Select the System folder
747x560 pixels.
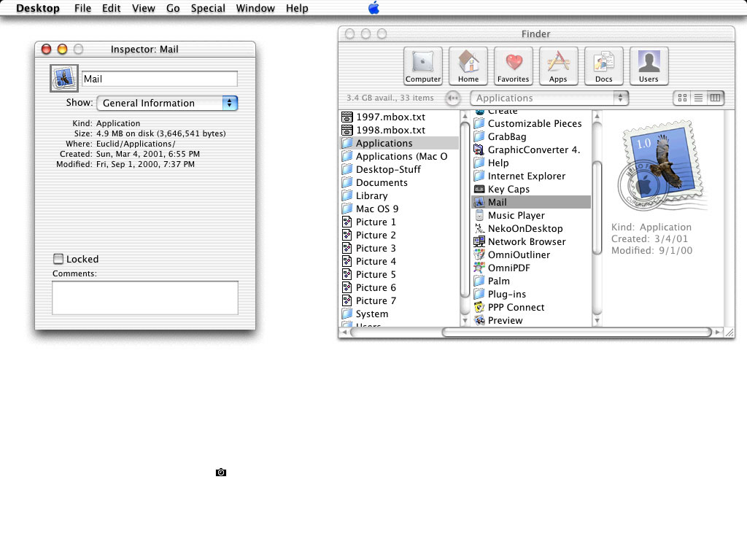[x=399, y=314]
